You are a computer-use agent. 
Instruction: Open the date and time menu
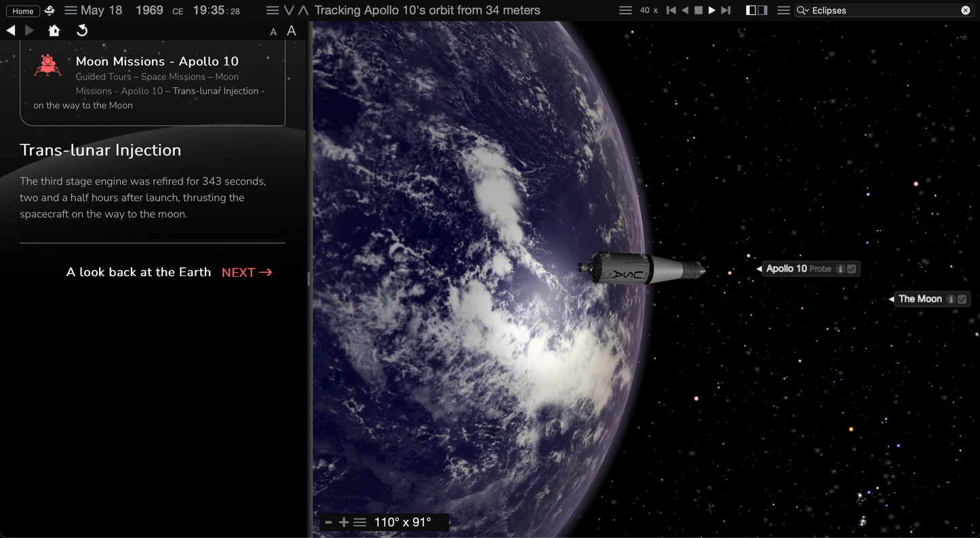(x=71, y=11)
